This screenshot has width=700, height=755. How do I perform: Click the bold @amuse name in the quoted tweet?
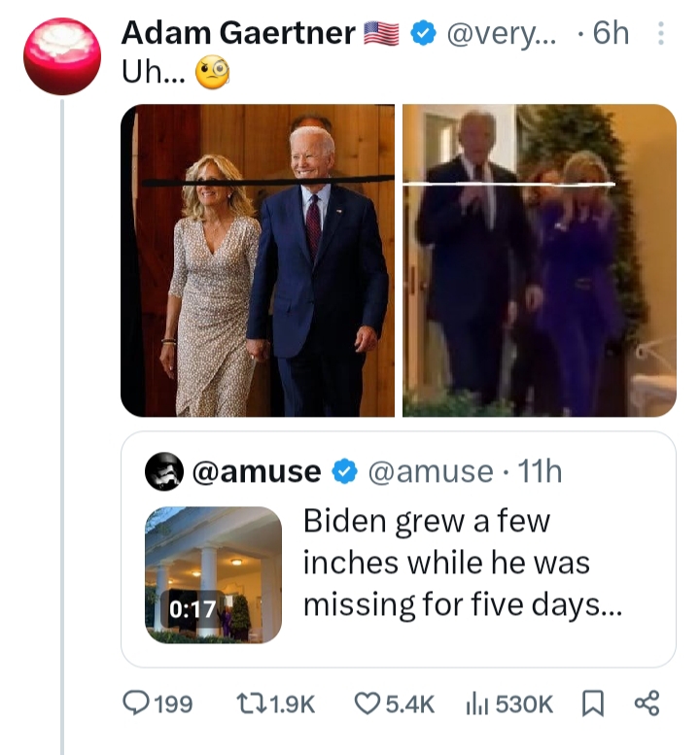pos(258,472)
